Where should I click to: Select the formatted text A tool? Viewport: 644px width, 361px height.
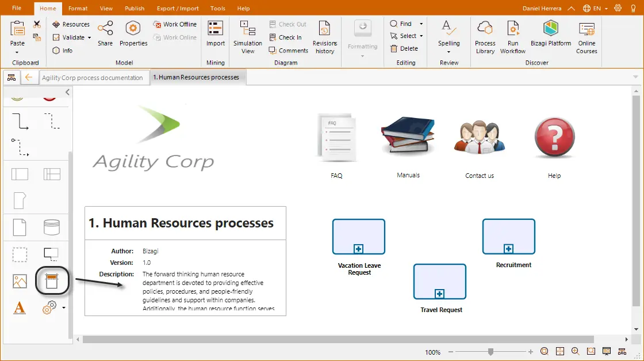tap(20, 307)
